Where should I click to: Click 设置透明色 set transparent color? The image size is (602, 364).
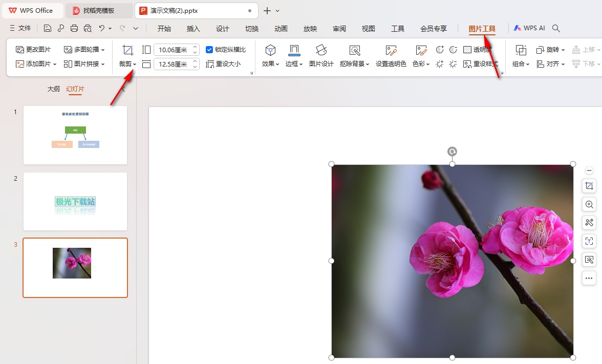391,56
